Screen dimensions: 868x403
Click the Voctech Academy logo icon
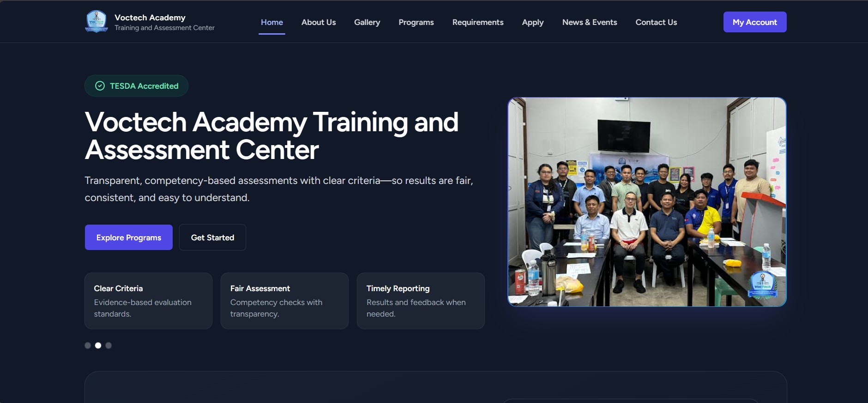pyautogui.click(x=96, y=22)
